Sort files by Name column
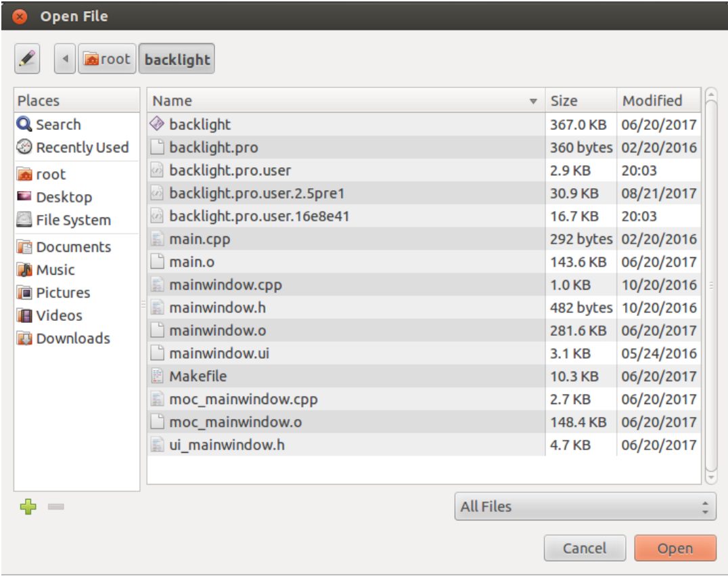Viewport: 728px width, 576px height. pyautogui.click(x=346, y=100)
